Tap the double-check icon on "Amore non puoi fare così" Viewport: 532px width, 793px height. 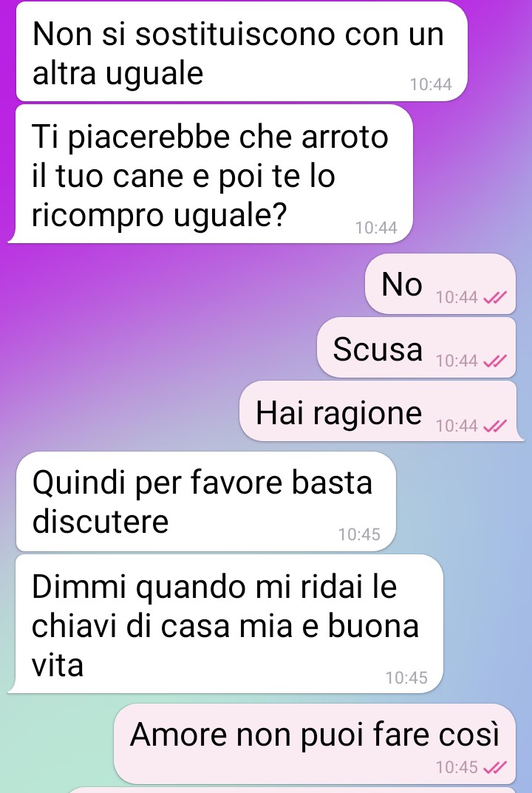(x=494, y=768)
